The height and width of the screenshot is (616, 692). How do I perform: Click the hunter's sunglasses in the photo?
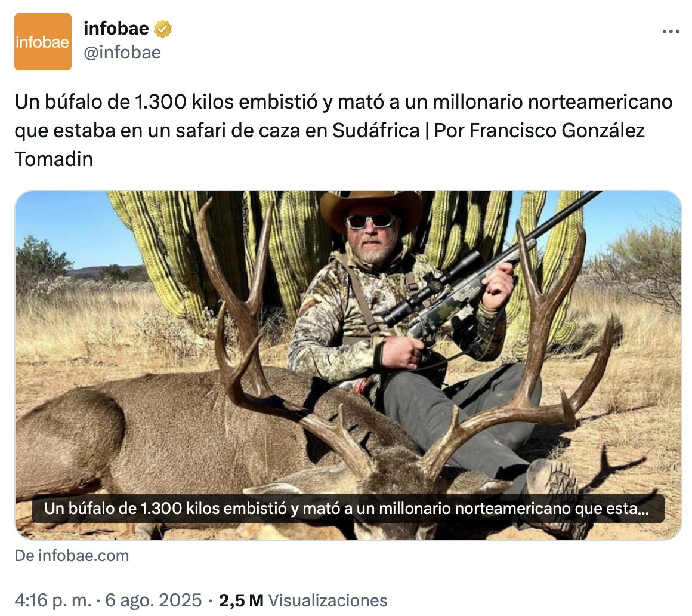371,221
